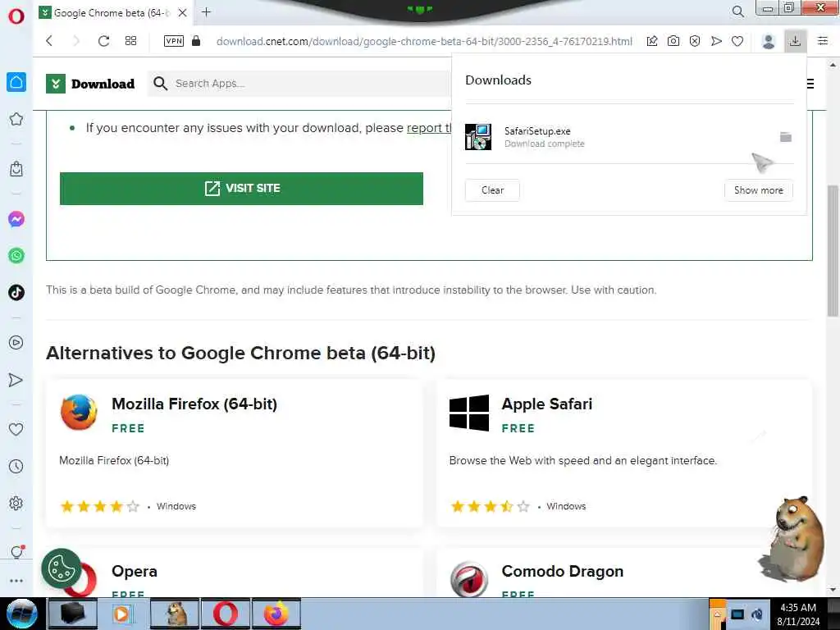Select the Google Chrome beta tab
Screen dimensions: 840x630
point(113,13)
